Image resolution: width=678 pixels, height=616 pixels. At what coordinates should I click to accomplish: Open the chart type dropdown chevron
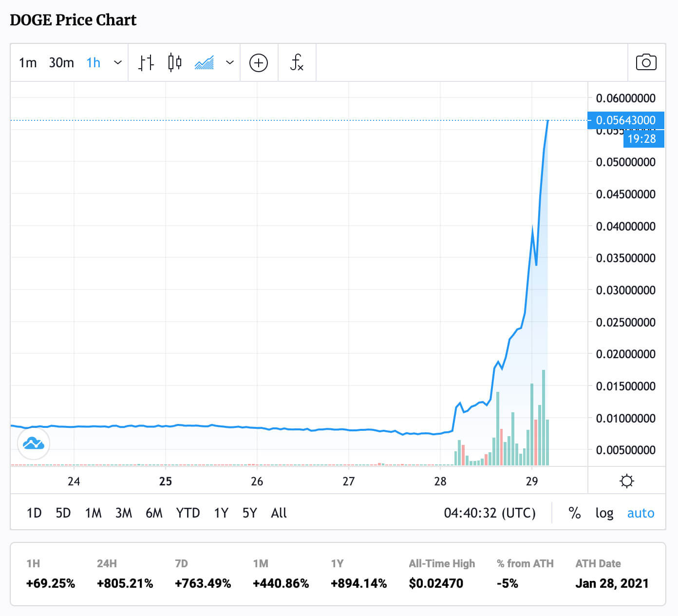click(229, 62)
